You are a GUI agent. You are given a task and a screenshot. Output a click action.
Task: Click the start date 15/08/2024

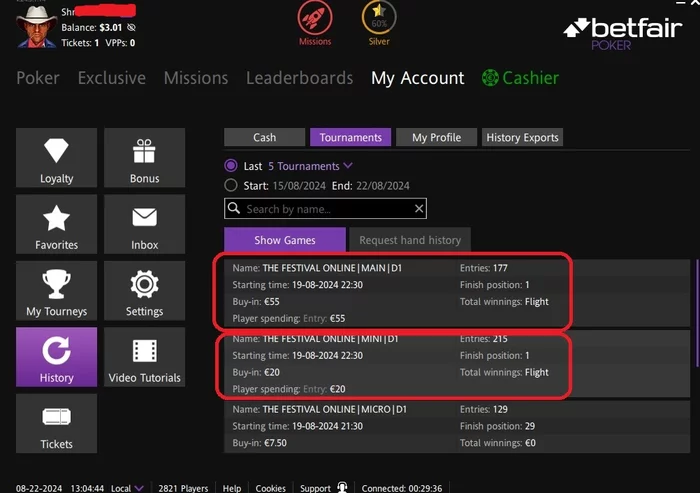(299, 186)
